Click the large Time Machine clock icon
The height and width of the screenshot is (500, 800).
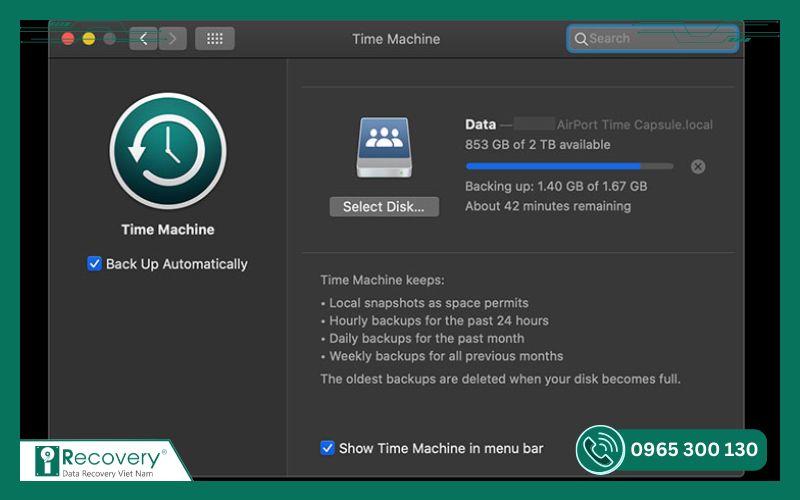point(168,151)
